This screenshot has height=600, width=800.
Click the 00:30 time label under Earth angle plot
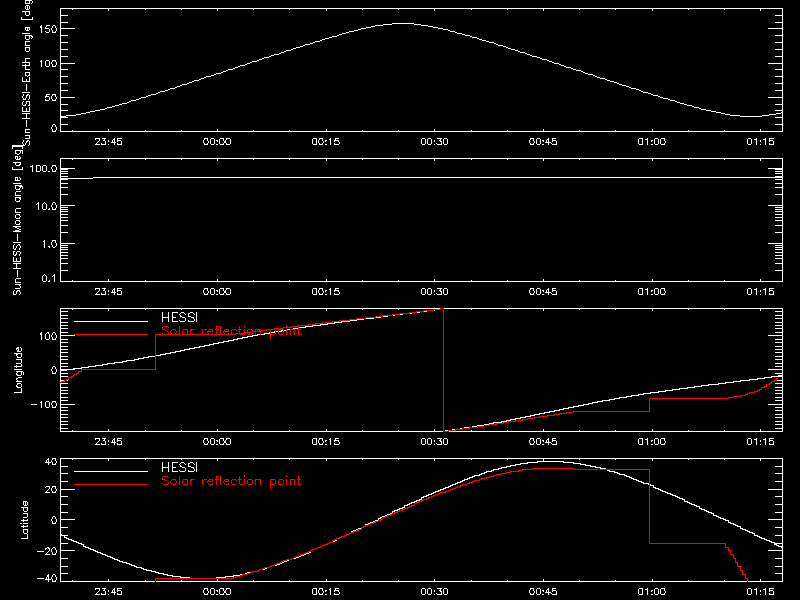click(x=434, y=142)
